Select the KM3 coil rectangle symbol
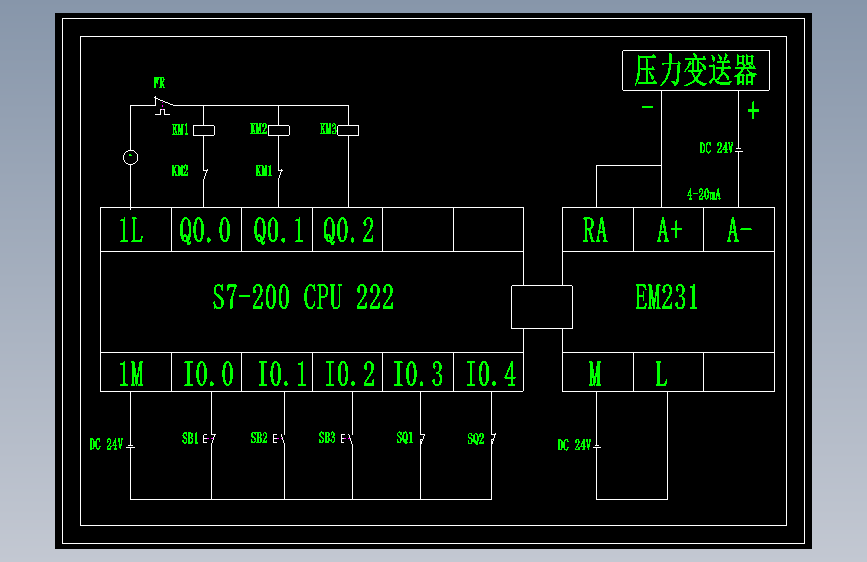 (x=348, y=131)
